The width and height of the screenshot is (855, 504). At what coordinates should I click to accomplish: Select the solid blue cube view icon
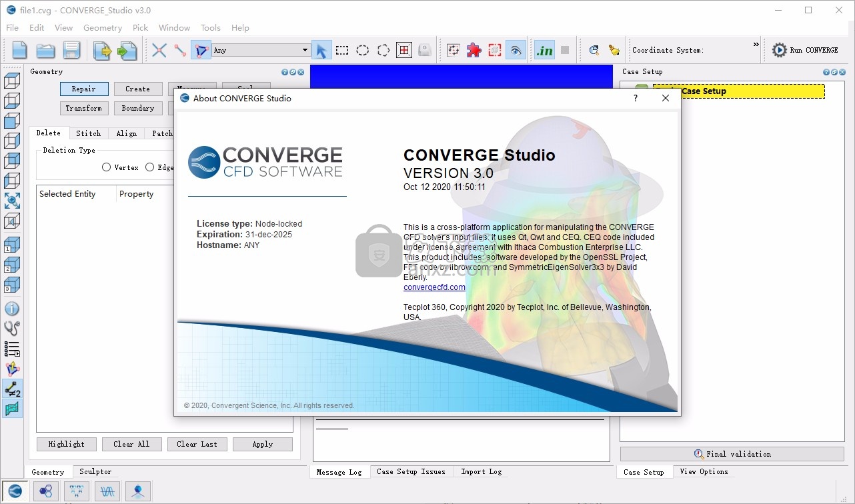12,121
